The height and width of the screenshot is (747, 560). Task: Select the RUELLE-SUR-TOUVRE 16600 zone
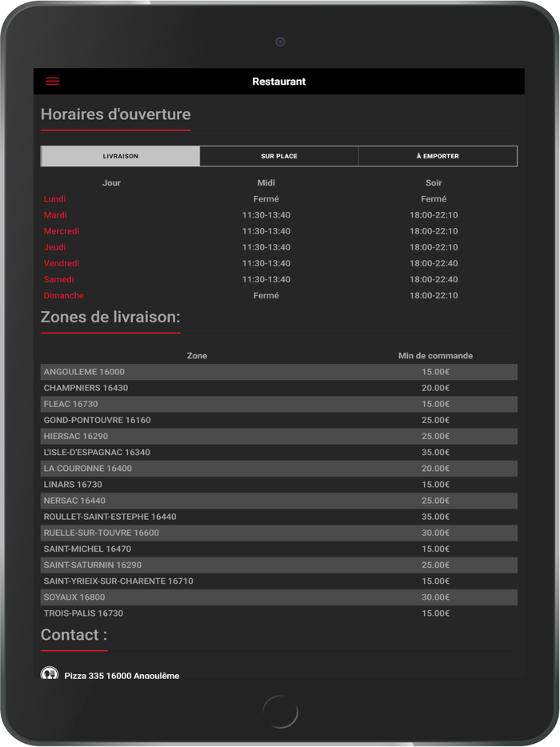(279, 533)
